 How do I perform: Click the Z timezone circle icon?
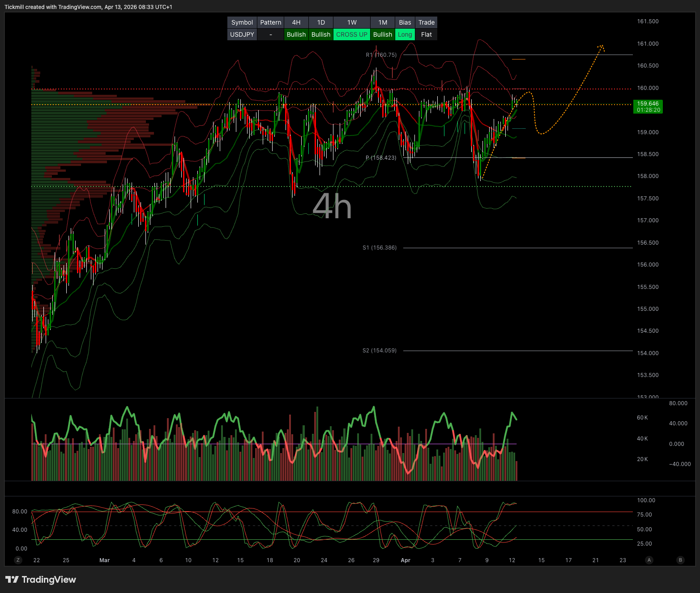18,560
